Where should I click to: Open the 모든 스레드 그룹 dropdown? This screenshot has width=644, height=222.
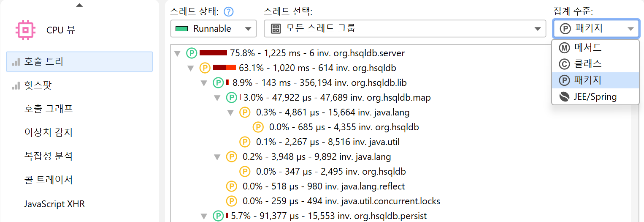tap(405, 29)
